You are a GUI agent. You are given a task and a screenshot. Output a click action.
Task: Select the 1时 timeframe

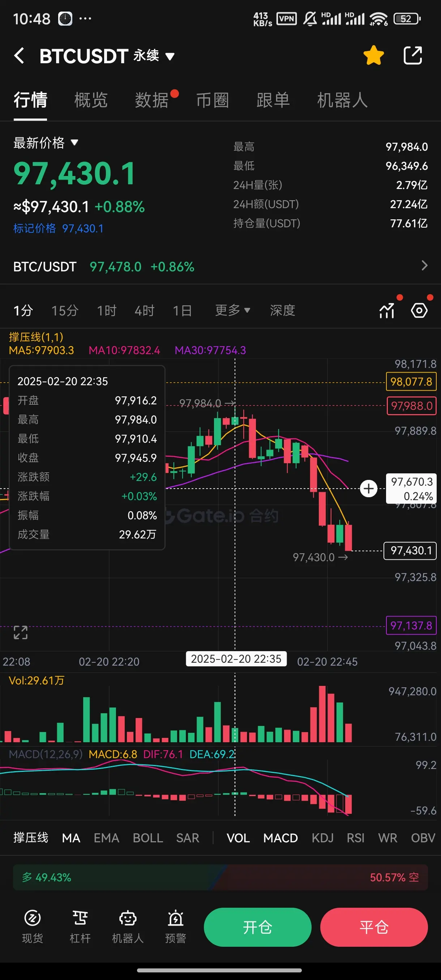coord(107,310)
